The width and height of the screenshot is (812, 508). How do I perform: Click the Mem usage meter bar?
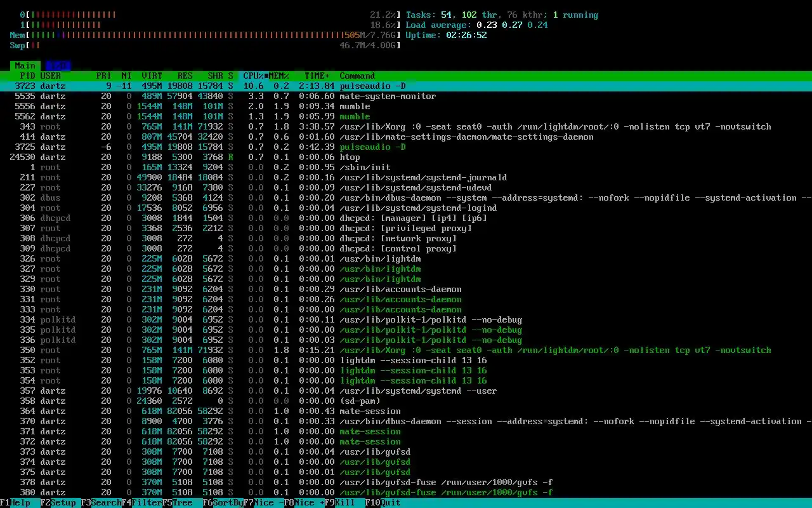point(206,35)
